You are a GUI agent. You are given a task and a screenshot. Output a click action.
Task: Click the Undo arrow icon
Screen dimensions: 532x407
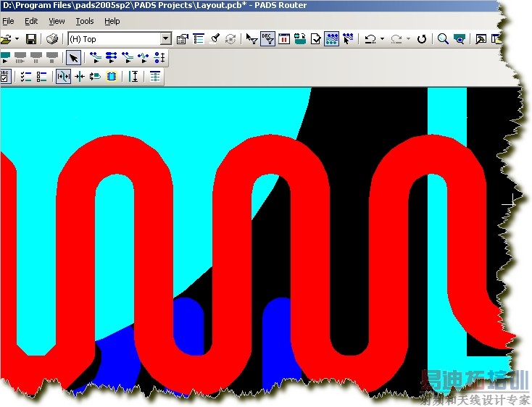(x=370, y=39)
